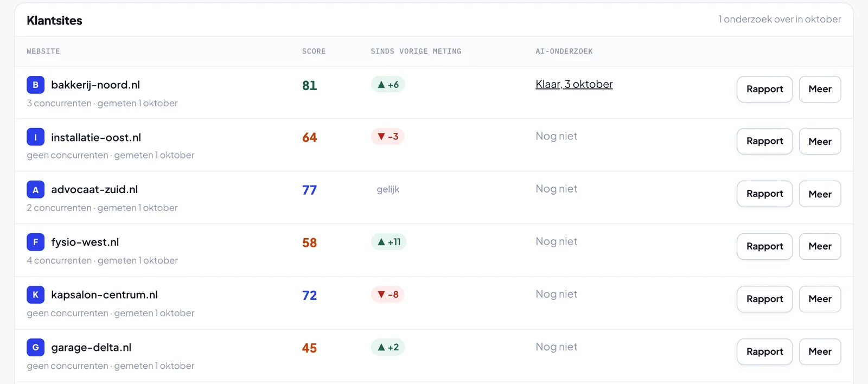Click the advocaat-zuid.nl site name
Image resolution: width=868 pixels, height=384 pixels.
94,189
